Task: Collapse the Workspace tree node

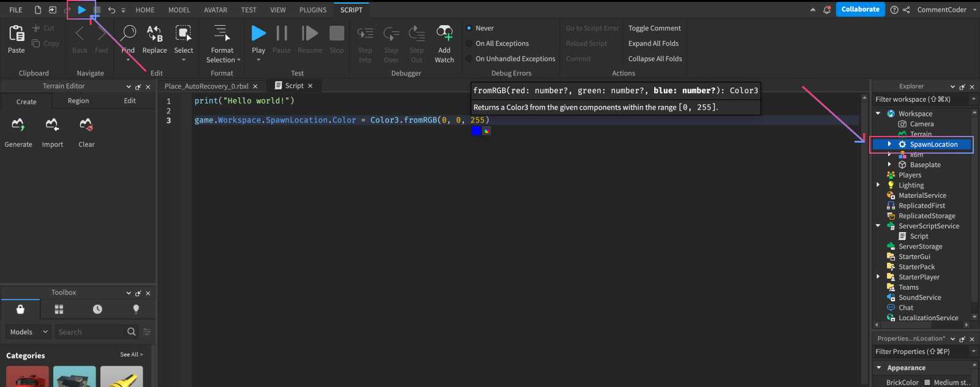Action: pos(878,113)
